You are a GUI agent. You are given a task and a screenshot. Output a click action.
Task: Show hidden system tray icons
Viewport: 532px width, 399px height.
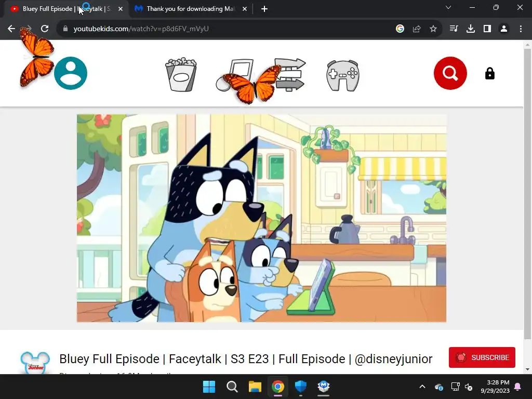pyautogui.click(x=422, y=387)
